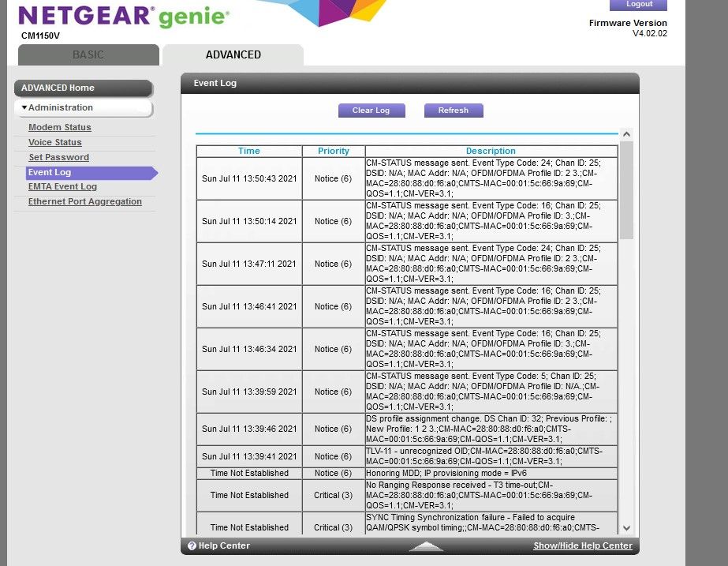728x566 pixels.
Task: Click the Clear Log button
Action: pos(371,111)
